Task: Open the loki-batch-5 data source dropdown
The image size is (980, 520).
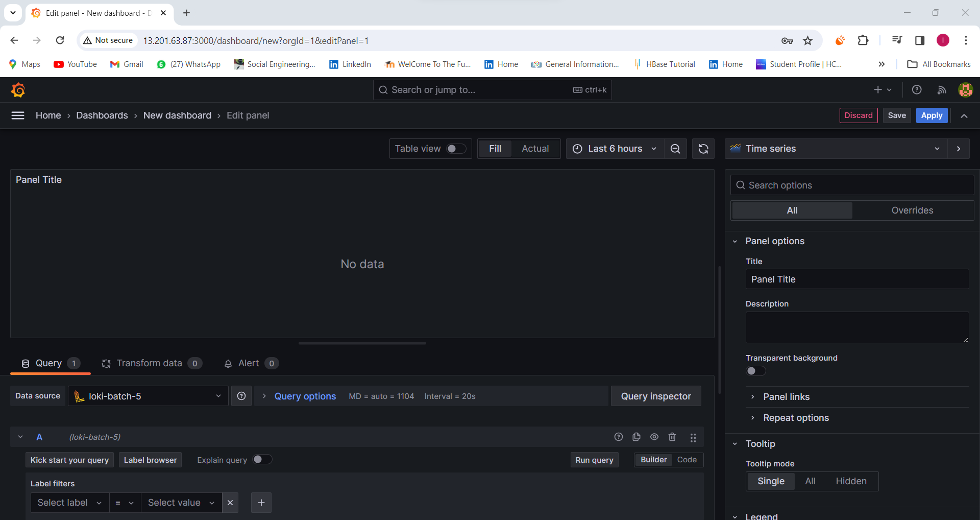Action: tap(148, 396)
